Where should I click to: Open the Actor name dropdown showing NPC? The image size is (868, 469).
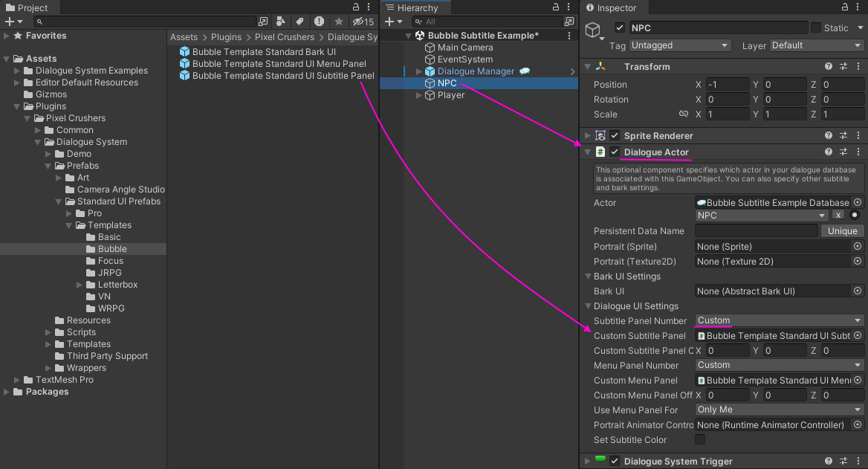(762, 216)
